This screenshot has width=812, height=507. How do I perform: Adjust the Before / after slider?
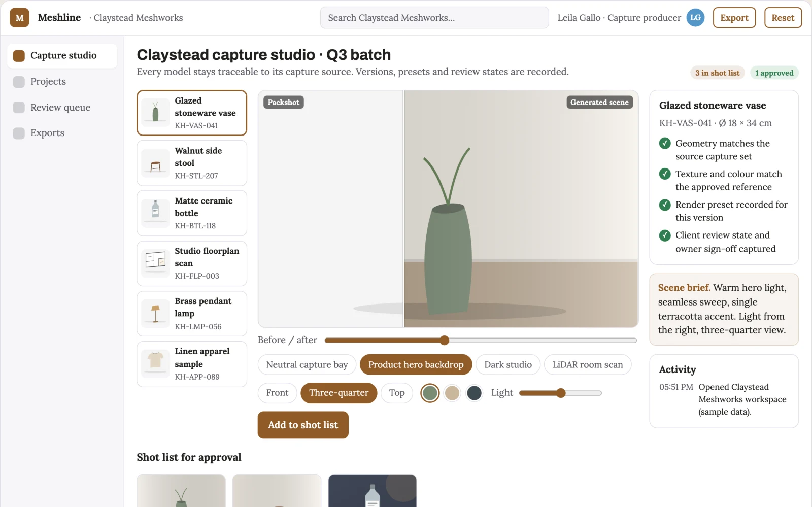481,341
